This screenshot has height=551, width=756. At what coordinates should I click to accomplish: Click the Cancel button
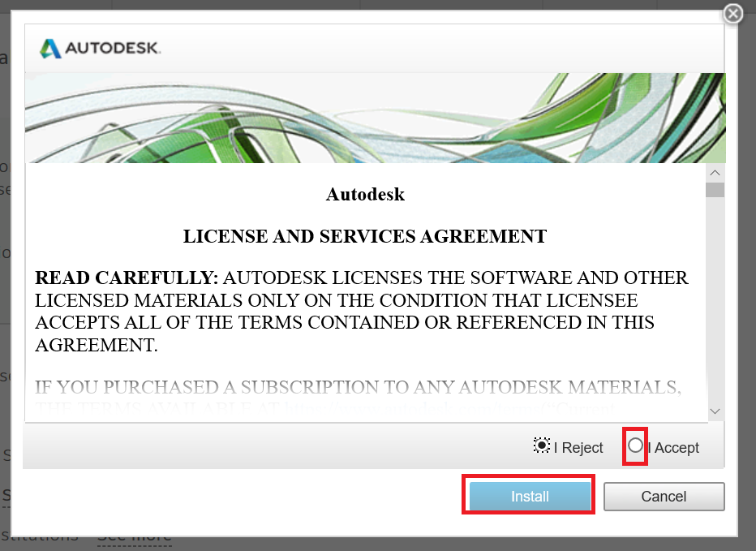point(664,496)
